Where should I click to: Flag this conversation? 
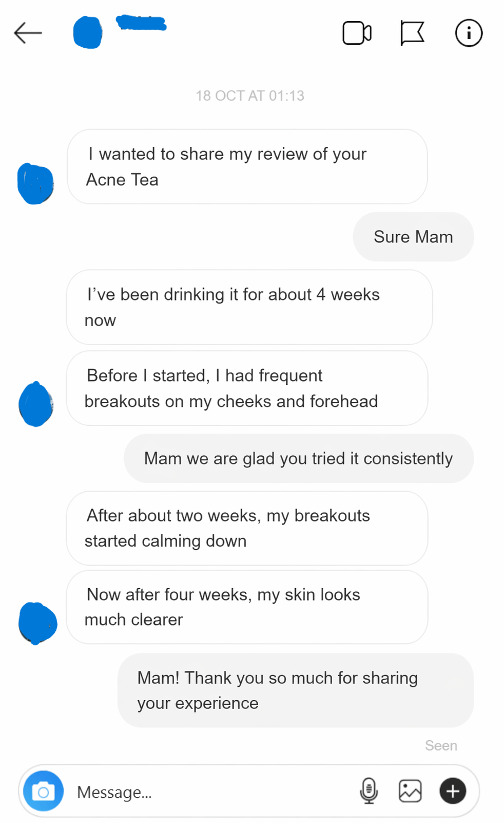pos(412,32)
